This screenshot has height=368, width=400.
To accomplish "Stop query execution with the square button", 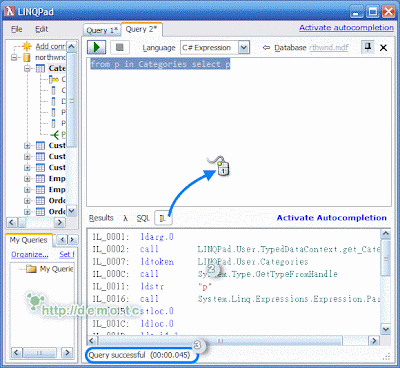I will (119, 47).
